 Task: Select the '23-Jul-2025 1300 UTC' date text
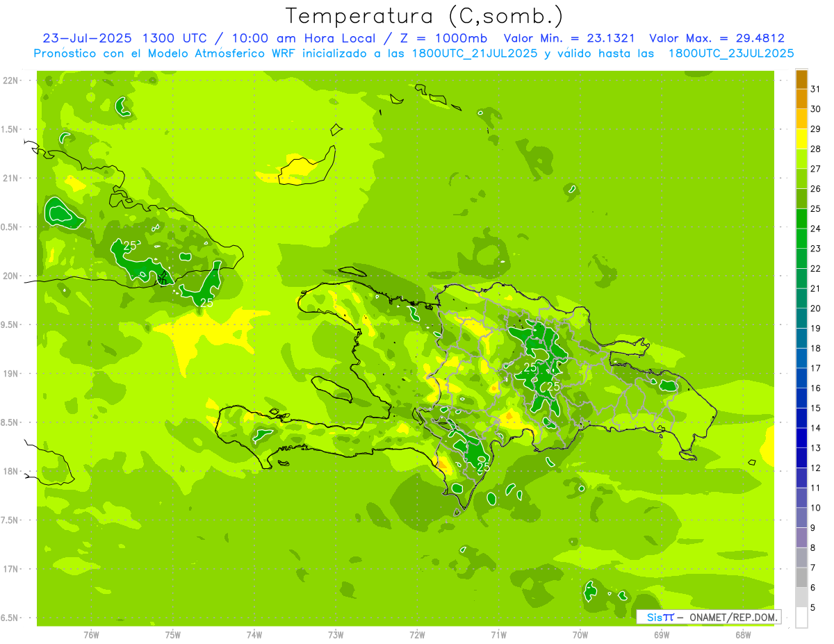click(x=124, y=38)
